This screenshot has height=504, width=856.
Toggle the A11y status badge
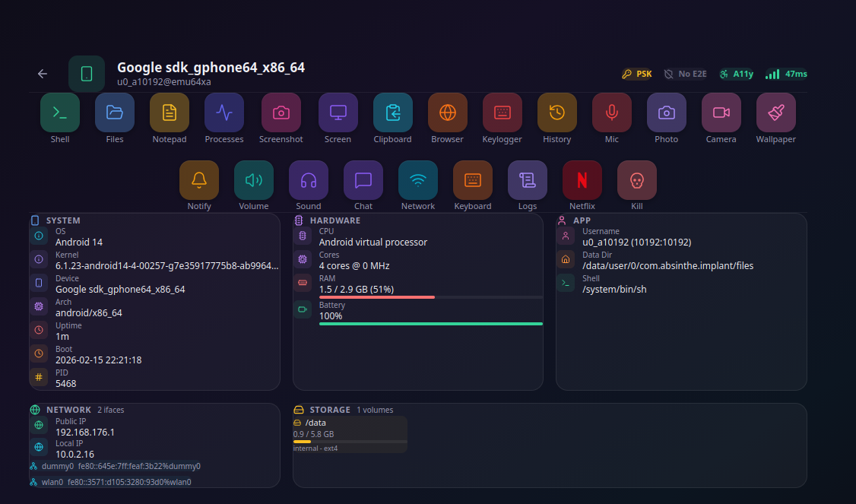pos(737,74)
